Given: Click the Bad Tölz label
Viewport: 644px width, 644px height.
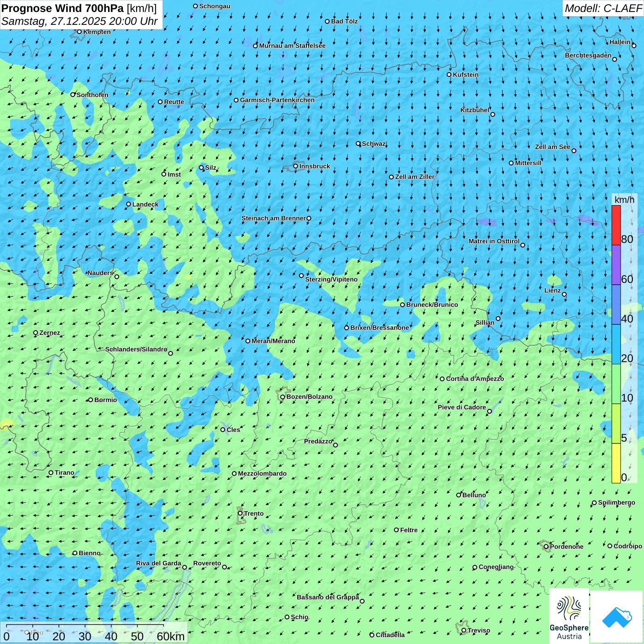Looking at the screenshot, I should (344, 21).
